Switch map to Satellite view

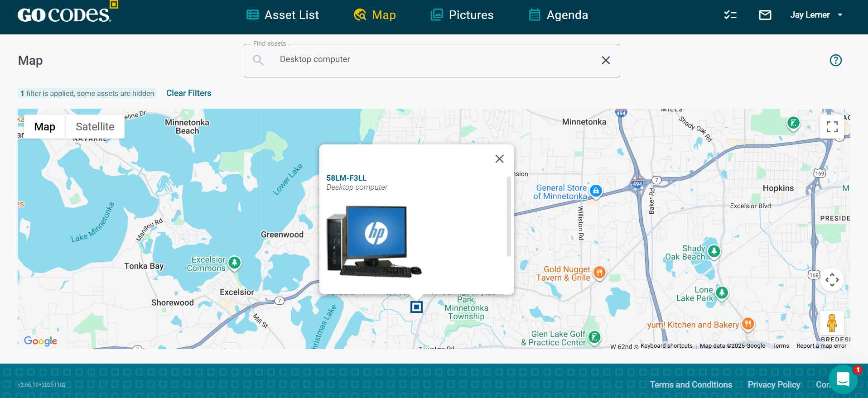click(95, 127)
